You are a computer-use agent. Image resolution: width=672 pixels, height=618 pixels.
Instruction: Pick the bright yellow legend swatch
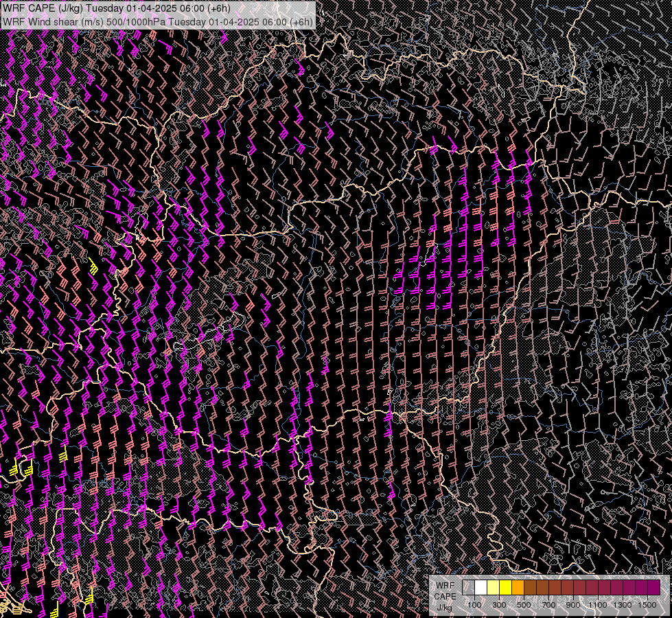[x=506, y=588]
